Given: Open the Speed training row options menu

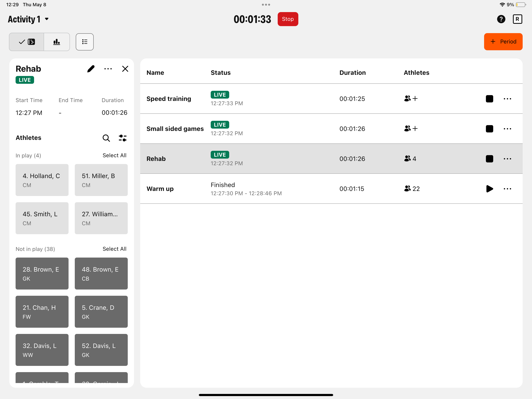Looking at the screenshot, I should coord(507,99).
